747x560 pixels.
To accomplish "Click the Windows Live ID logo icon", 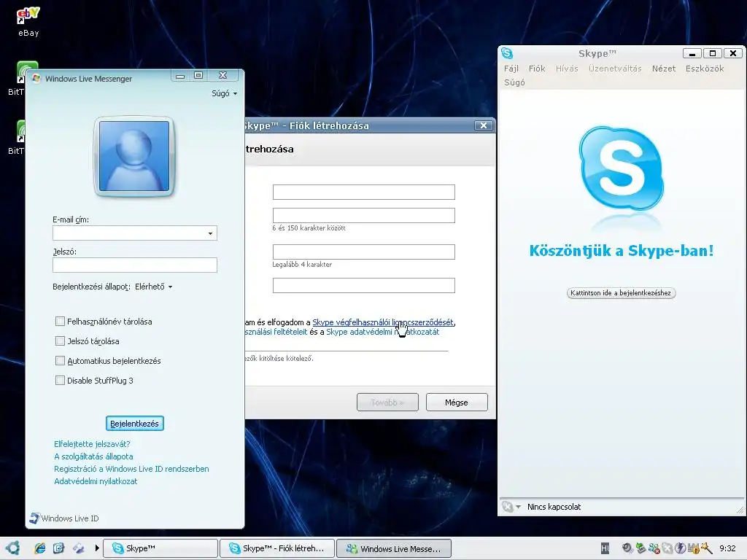I will pos(34,518).
